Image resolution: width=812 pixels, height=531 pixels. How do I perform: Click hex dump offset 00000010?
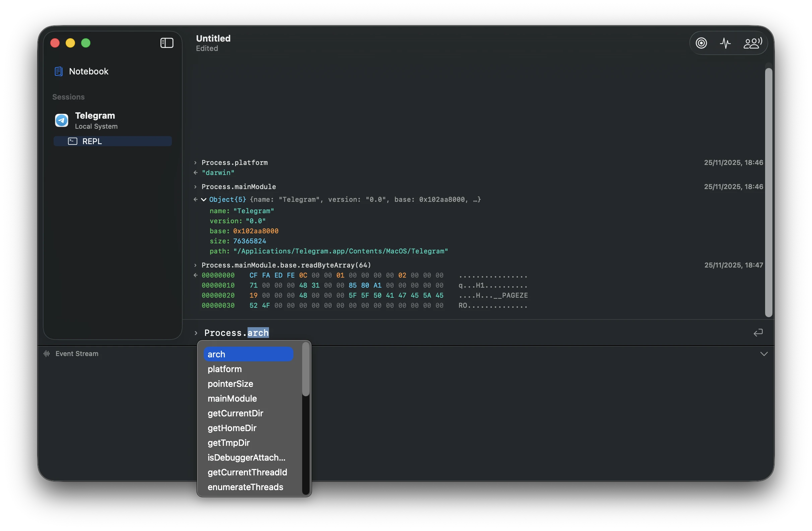click(218, 286)
